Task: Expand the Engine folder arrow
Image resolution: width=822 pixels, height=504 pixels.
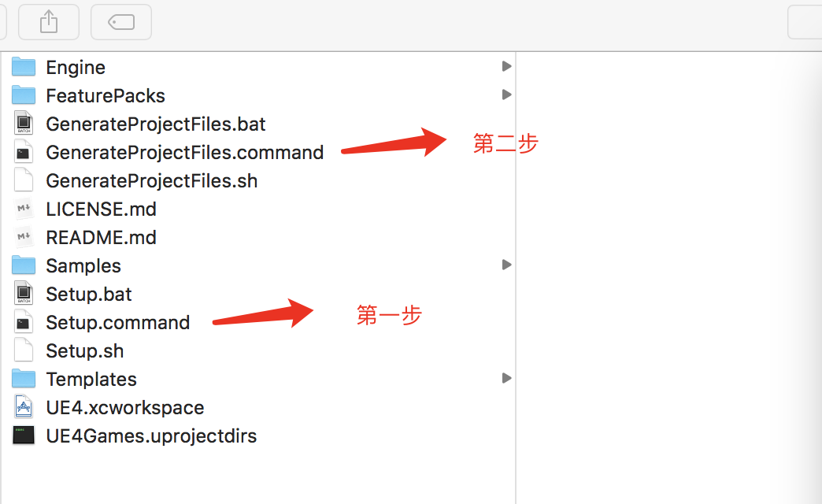Action: [506, 67]
